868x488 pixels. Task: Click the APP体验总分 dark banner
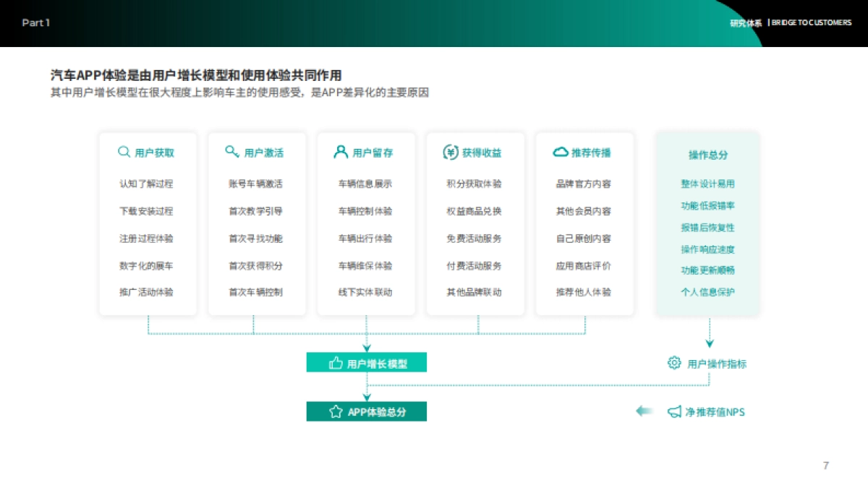pos(367,411)
